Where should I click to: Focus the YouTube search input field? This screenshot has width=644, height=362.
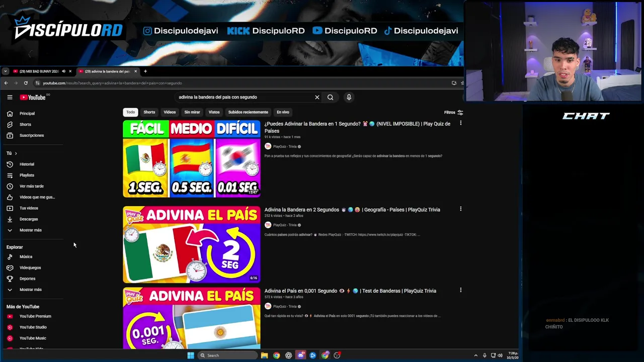244,97
